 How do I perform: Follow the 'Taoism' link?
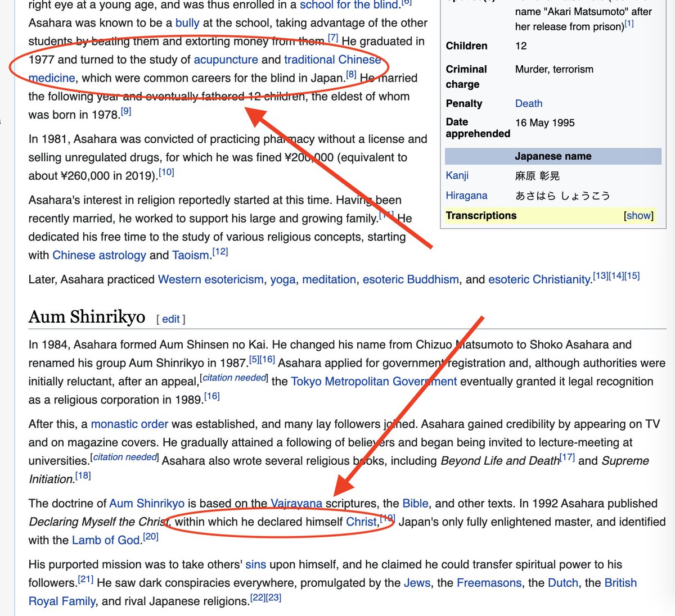(x=191, y=255)
